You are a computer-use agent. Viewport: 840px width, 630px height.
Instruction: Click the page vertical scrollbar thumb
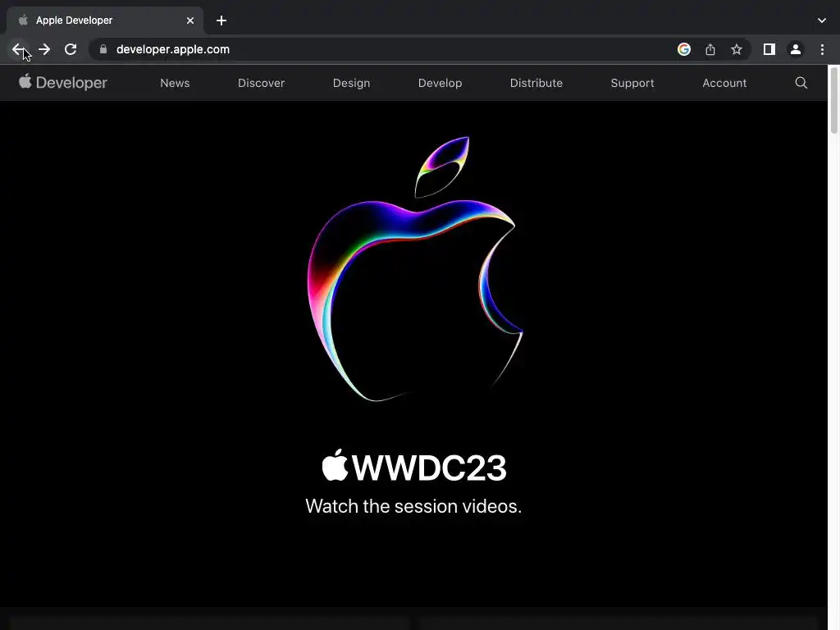coord(833,100)
